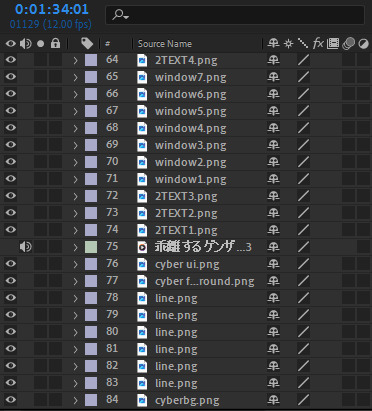Image resolution: width=372 pixels, height=411 pixels.
Task: Toggle Quality switch for cyber ui.png
Action: [x=303, y=264]
